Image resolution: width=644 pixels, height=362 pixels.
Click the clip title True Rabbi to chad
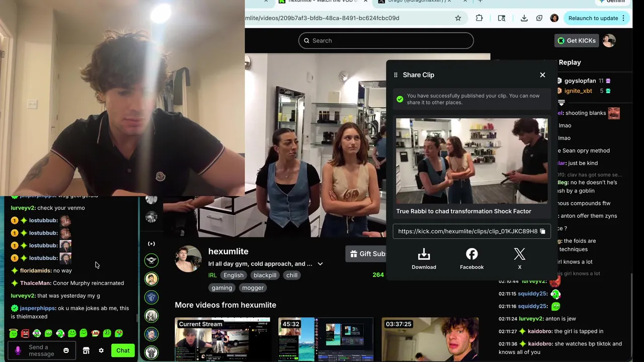(463, 211)
